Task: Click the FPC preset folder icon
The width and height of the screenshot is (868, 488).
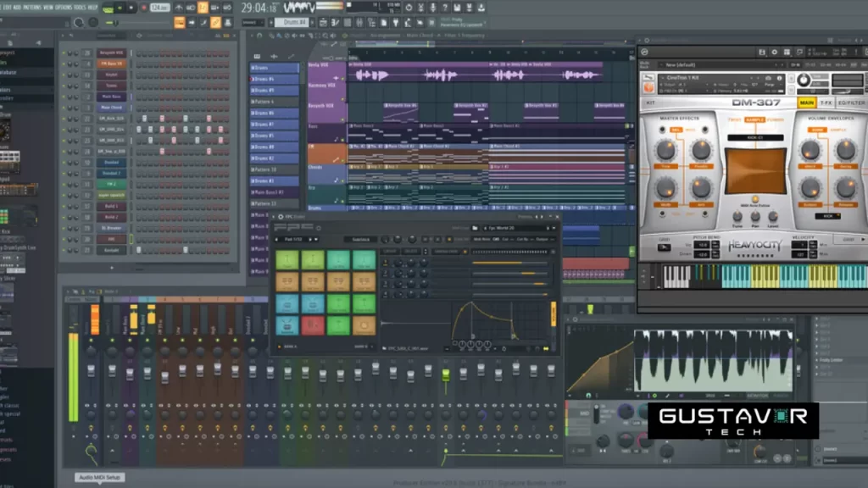Action: coord(475,228)
